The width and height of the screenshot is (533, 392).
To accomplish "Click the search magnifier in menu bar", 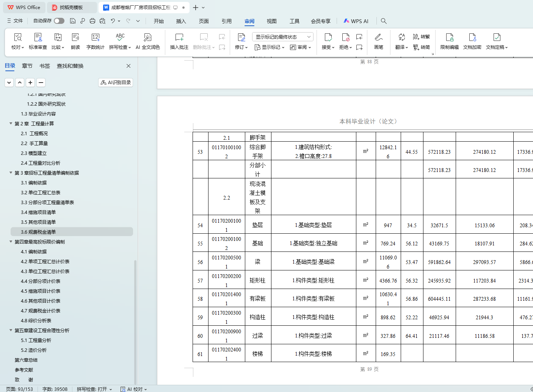I will [384, 21].
